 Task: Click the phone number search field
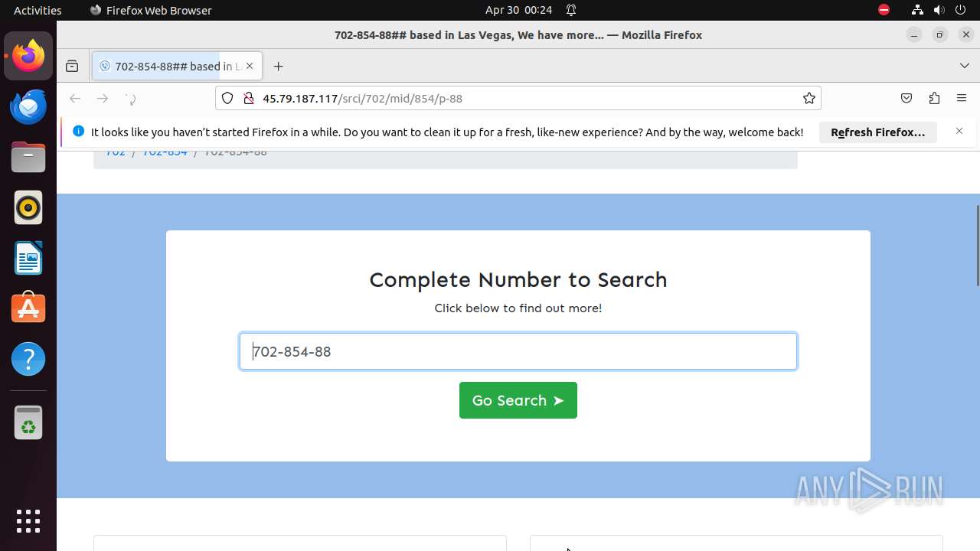pyautogui.click(x=518, y=351)
